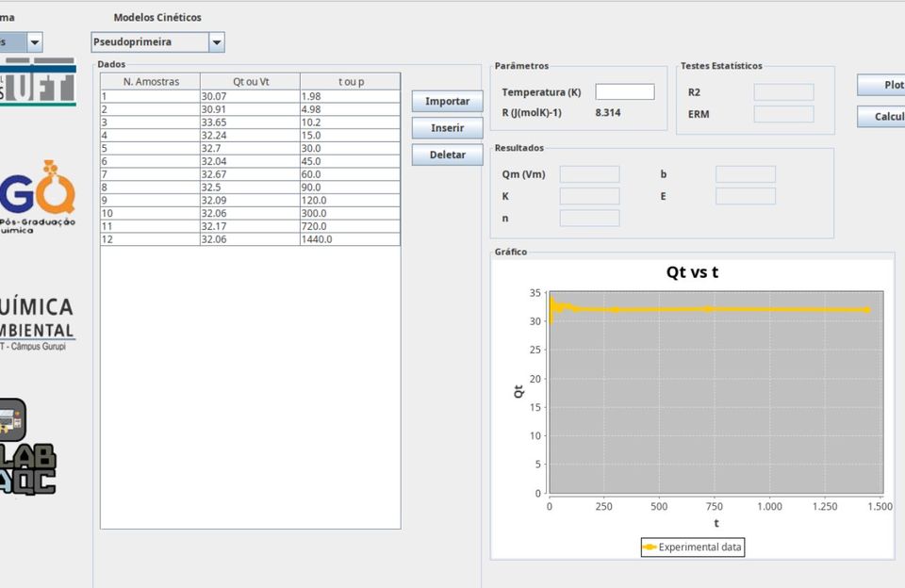Click the Plot button
This screenshot has height=588, width=905.
pyautogui.click(x=881, y=85)
